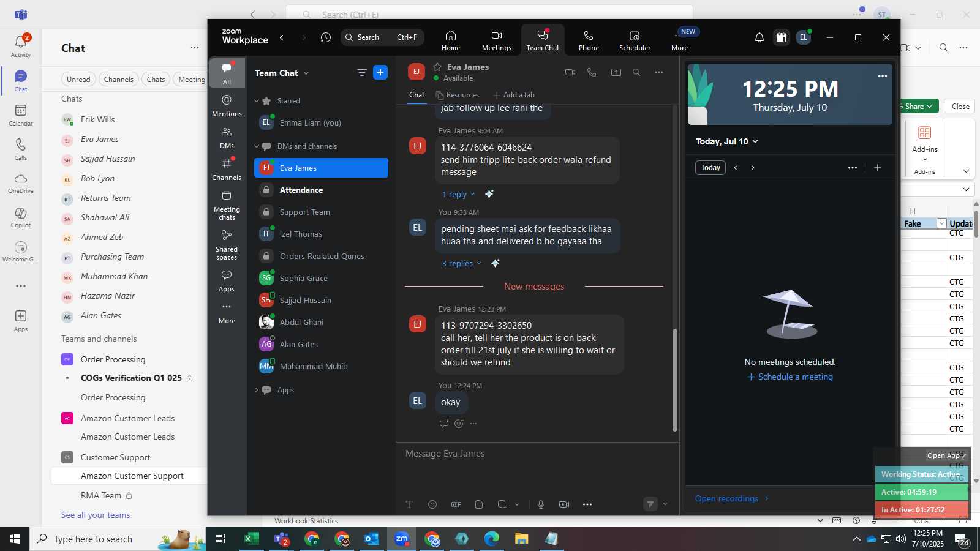Open chat with Sophia Grace
Screen dimensions: 980x551
tap(321, 278)
